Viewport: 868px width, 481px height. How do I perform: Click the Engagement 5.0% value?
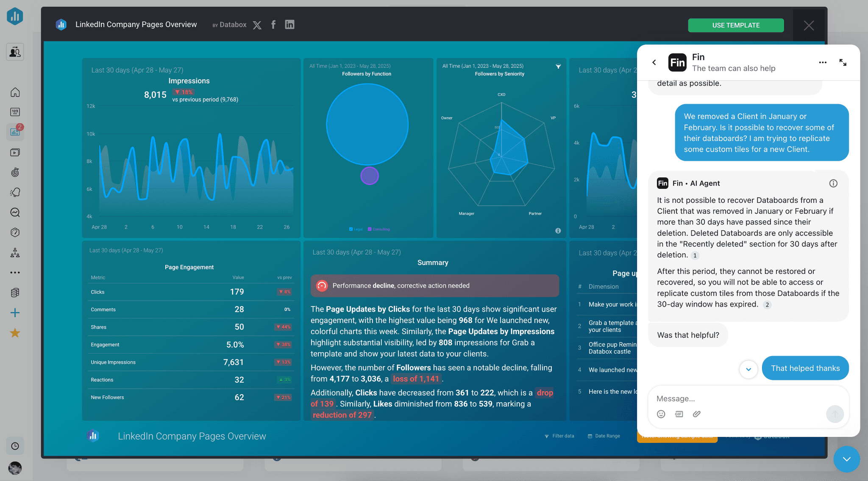pyautogui.click(x=235, y=345)
